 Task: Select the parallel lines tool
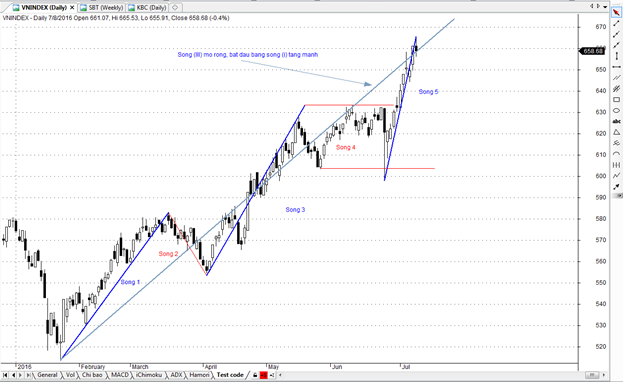click(x=616, y=78)
